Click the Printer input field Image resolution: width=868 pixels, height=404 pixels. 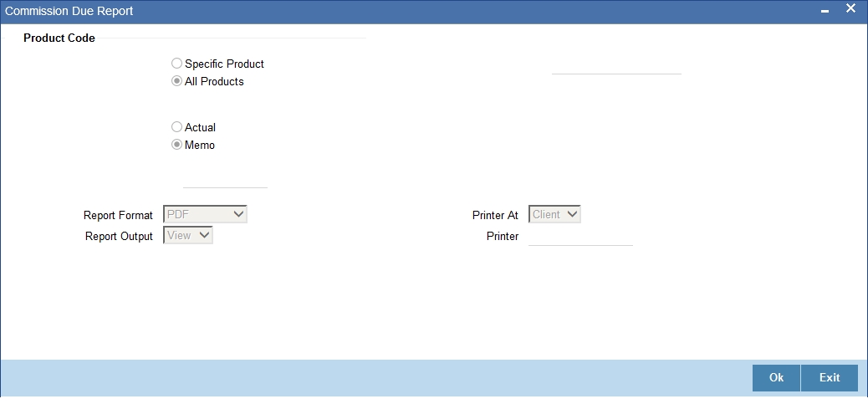pyautogui.click(x=580, y=237)
